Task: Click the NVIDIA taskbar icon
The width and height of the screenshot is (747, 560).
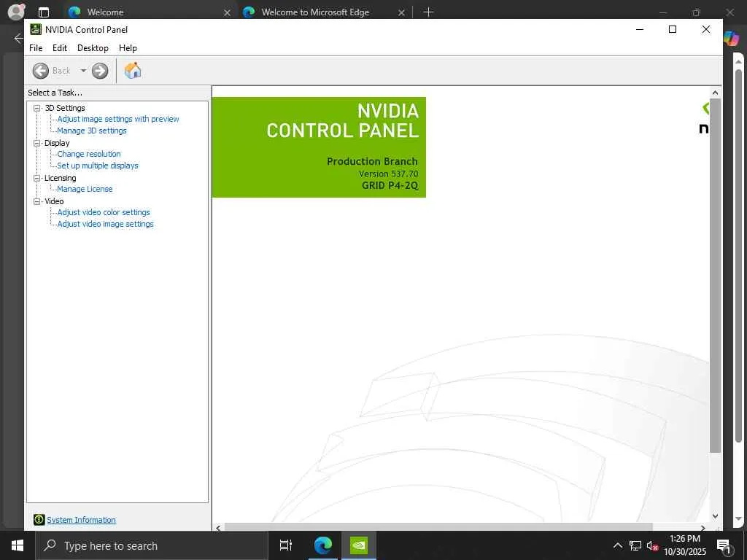Action: (x=359, y=545)
